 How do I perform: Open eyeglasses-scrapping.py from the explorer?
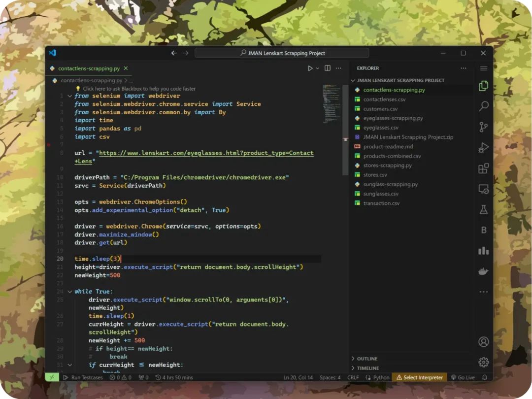point(393,118)
